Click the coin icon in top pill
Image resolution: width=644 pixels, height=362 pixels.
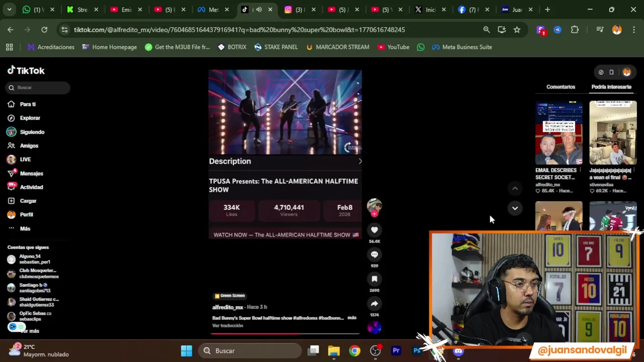point(601,72)
